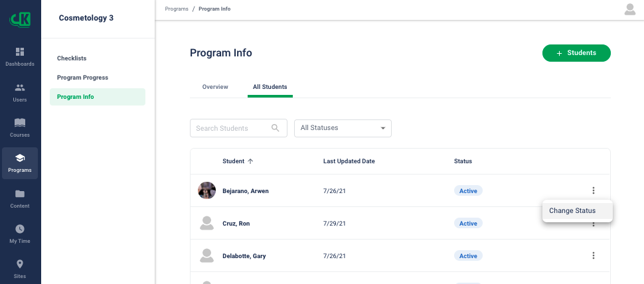
Task: Click Arwen Bejarano's profile photo
Action: 206,190
